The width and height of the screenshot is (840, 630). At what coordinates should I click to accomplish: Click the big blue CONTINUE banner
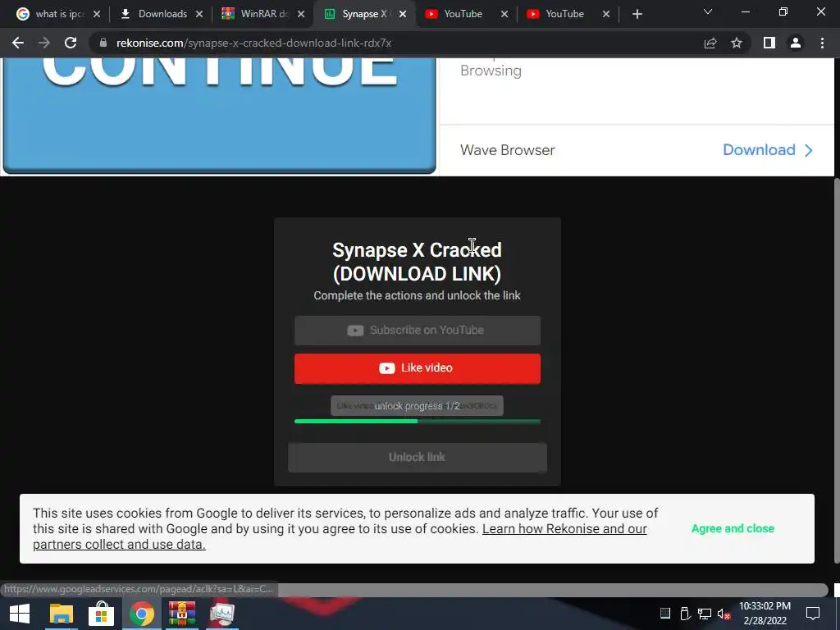[x=219, y=115]
